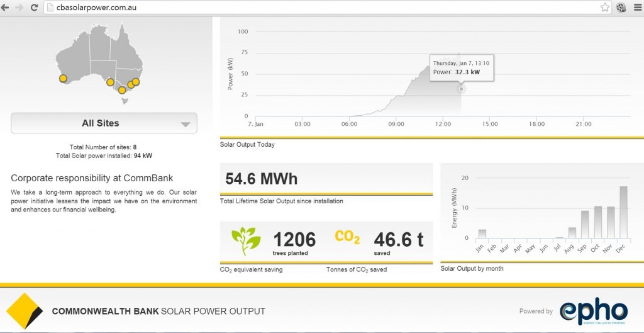Click the Commonwealth Bank diamond logo
The width and height of the screenshot is (644, 333).
(25, 311)
